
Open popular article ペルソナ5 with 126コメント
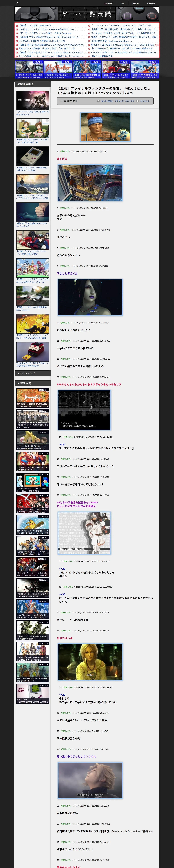(x=32, y=567)
